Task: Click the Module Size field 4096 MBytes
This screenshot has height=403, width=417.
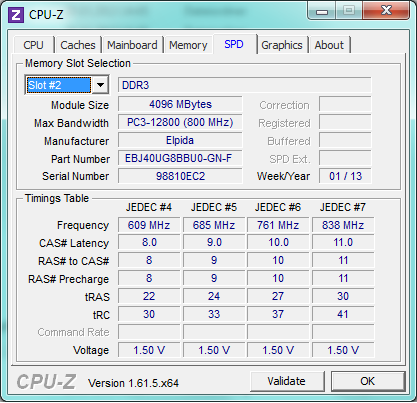Action: [x=180, y=104]
